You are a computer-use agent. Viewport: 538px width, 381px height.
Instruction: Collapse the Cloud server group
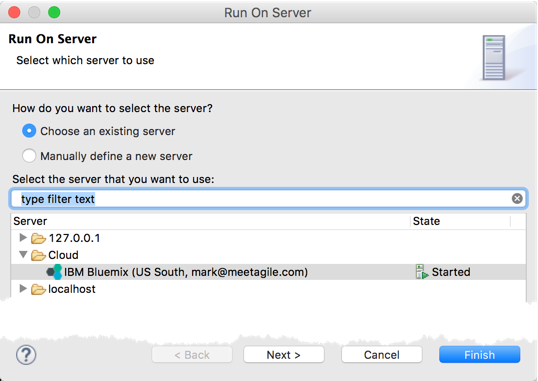[23, 255]
